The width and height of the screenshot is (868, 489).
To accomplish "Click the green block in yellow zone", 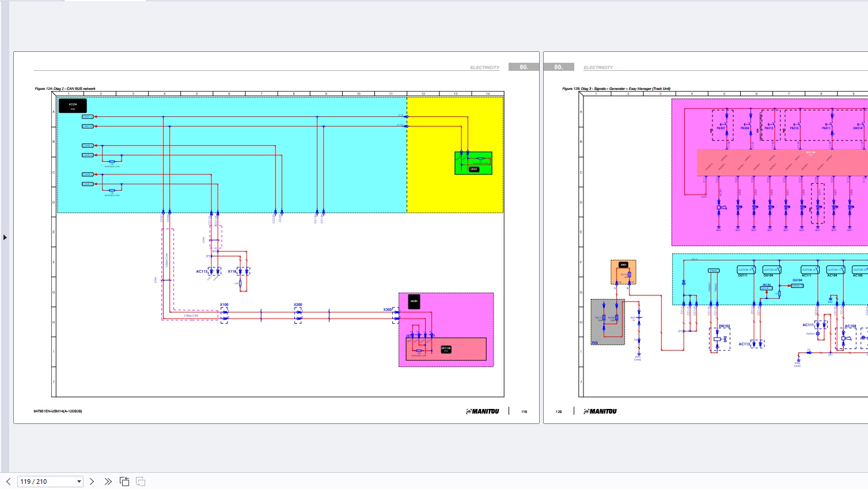I will pyautogui.click(x=473, y=163).
